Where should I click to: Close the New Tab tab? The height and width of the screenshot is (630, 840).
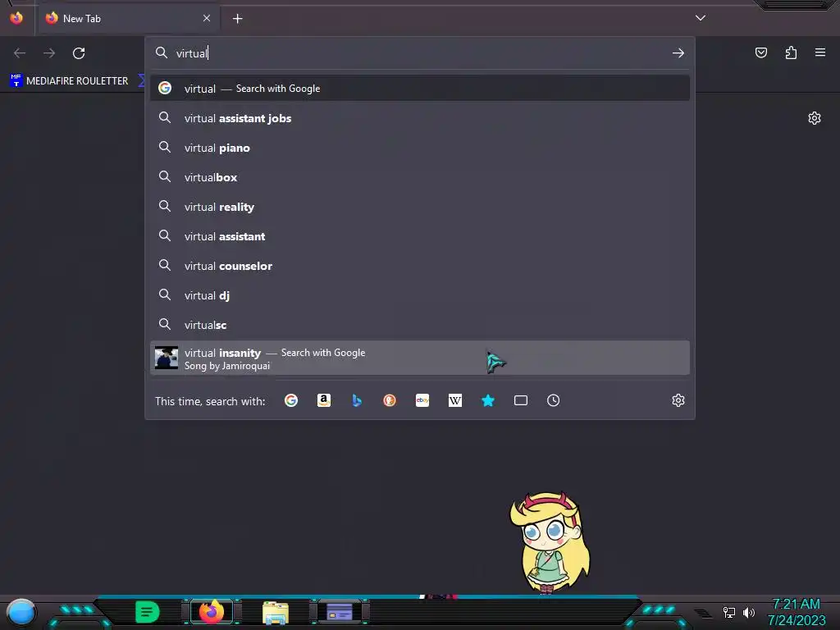click(x=207, y=18)
